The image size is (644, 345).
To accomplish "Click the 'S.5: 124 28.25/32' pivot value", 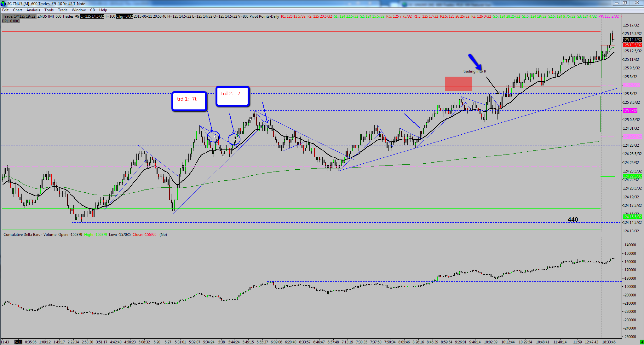I will pos(507,16).
